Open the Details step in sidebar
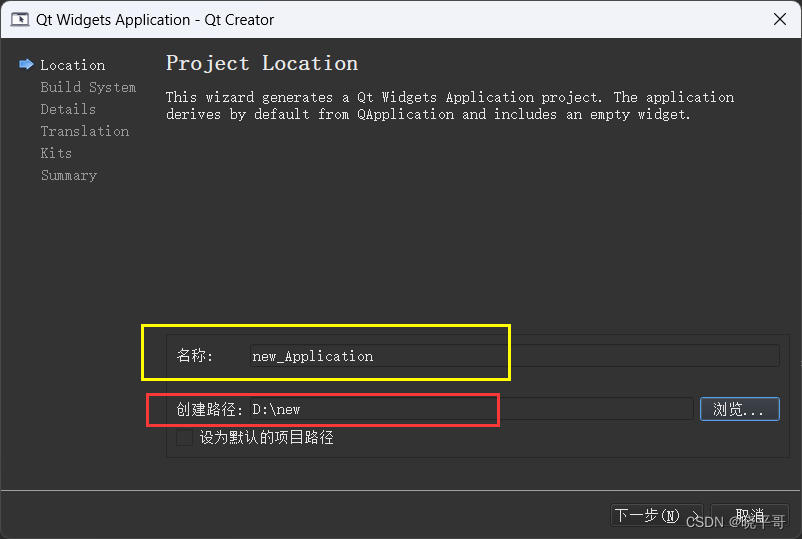The image size is (802, 539). (x=68, y=109)
